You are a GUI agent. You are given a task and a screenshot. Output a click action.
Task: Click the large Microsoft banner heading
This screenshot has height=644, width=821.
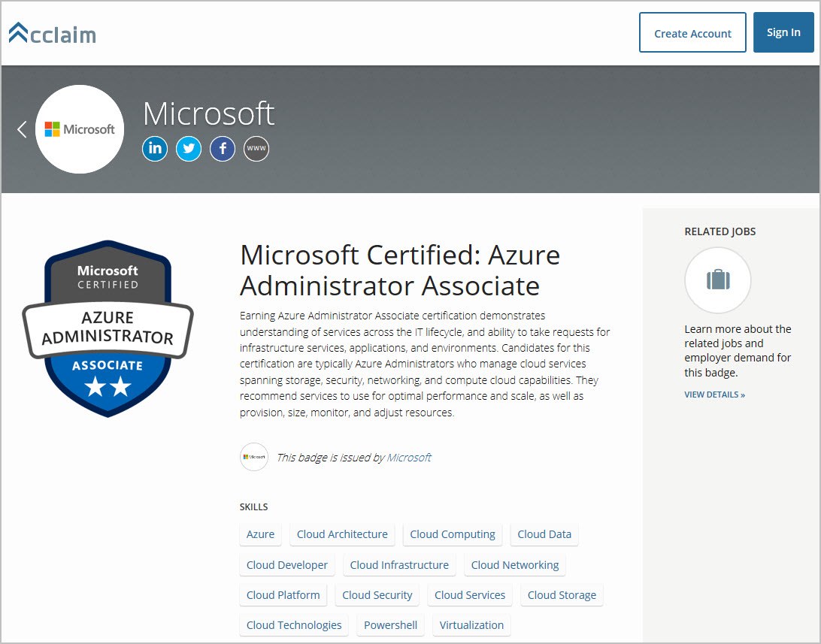[208, 113]
